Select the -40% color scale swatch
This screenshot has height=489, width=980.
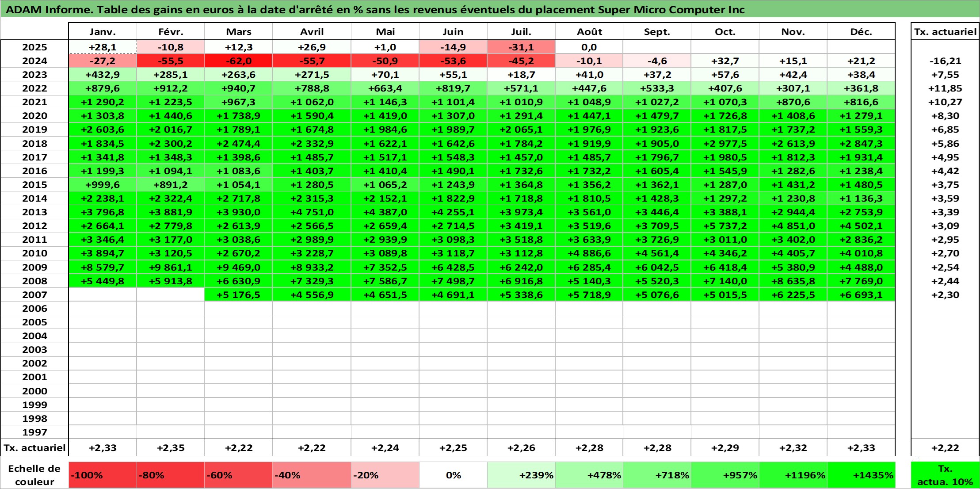312,475
